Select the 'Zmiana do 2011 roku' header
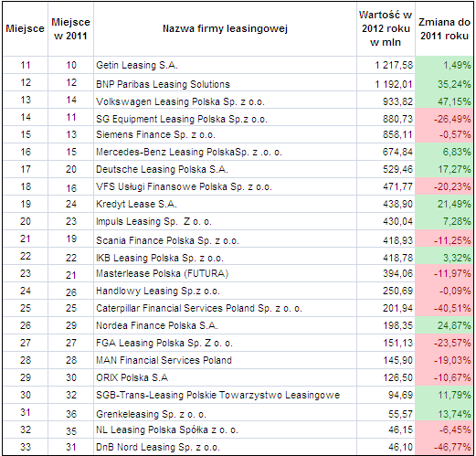476x456 pixels. click(x=444, y=28)
